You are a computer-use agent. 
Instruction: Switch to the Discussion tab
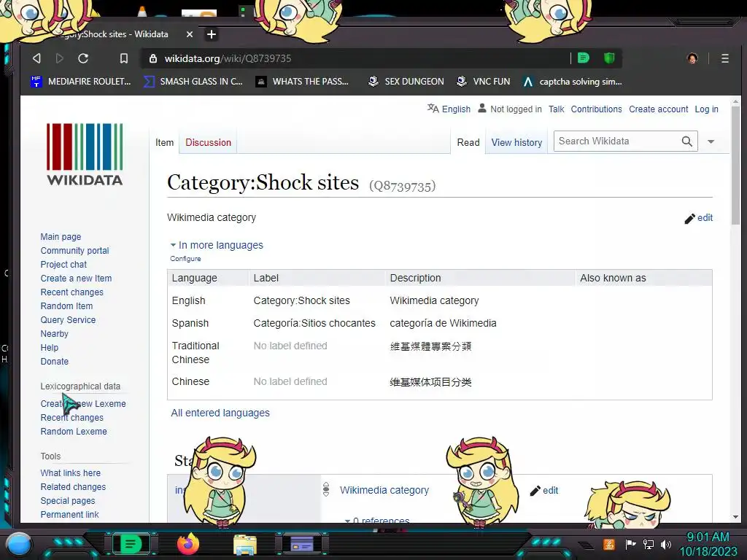[x=208, y=142]
